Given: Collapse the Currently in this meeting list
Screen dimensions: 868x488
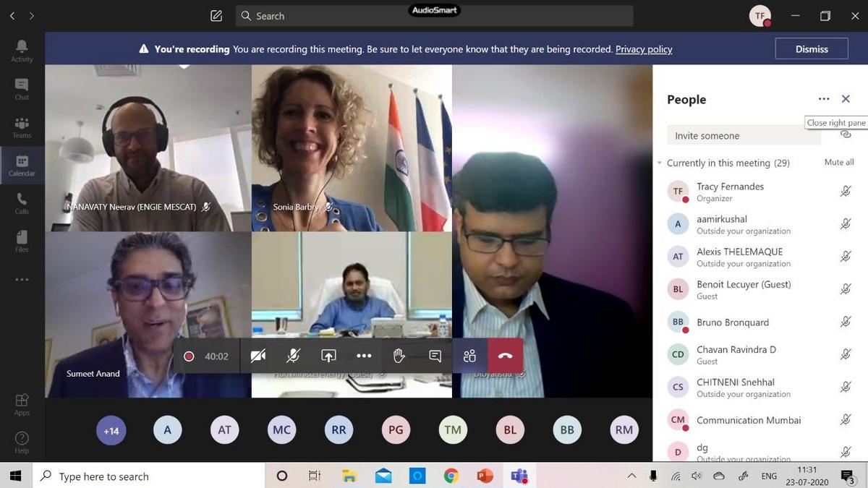Looking at the screenshot, I should [x=660, y=163].
